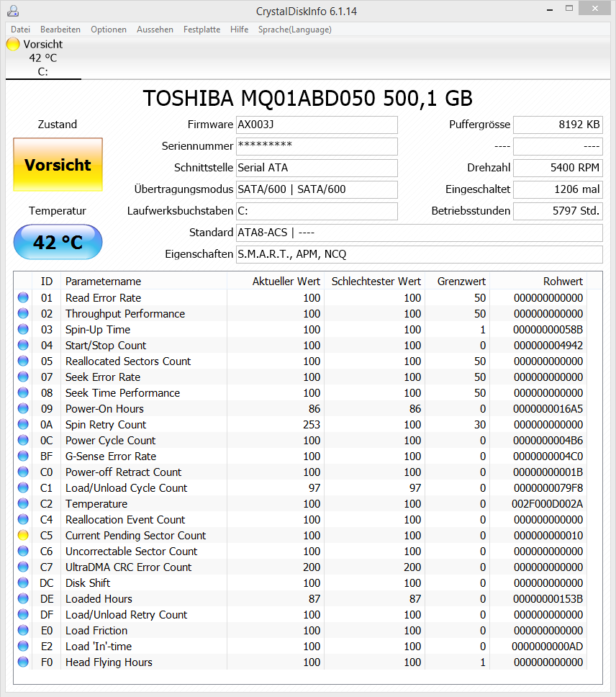Screen dimensions: 616x697
Task: Click the blue 42 °C temperature button
Action: click(x=58, y=242)
